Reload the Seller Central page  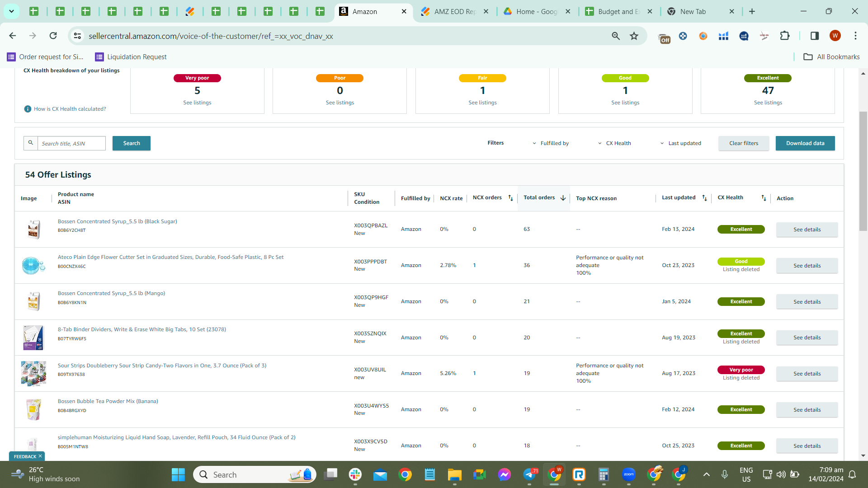pyautogui.click(x=53, y=36)
